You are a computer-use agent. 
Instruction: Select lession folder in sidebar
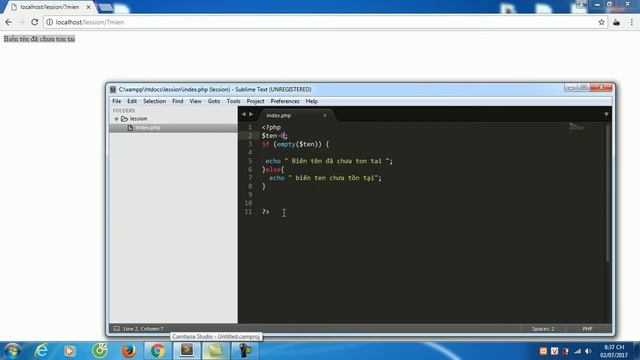pyautogui.click(x=138, y=119)
